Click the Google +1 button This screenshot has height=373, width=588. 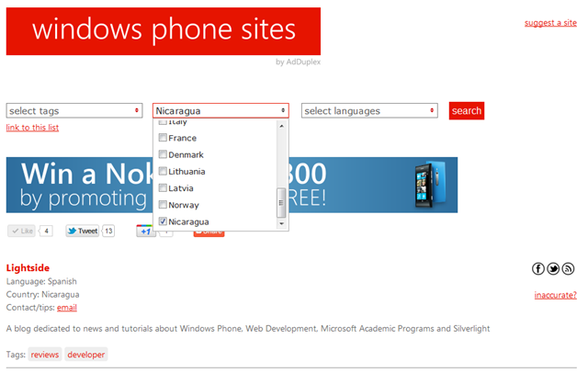(146, 231)
